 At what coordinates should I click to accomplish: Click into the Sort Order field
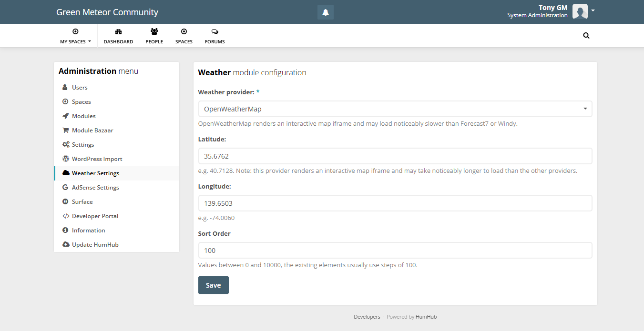pos(395,251)
